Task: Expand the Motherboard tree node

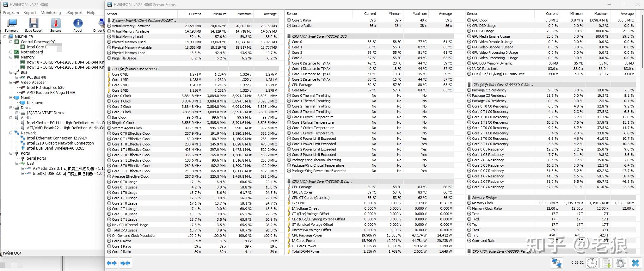Action: pos(11,52)
